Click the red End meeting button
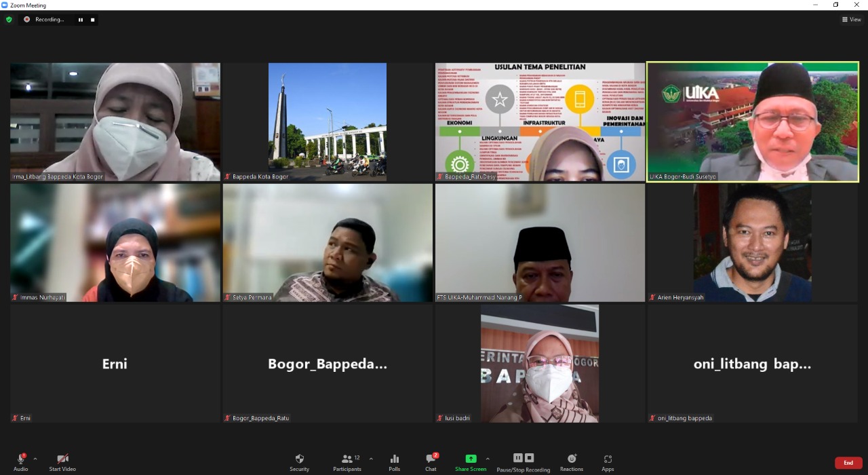 click(x=848, y=463)
